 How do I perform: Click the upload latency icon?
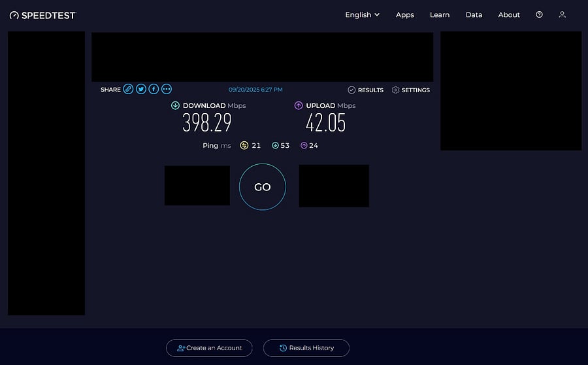pos(304,145)
